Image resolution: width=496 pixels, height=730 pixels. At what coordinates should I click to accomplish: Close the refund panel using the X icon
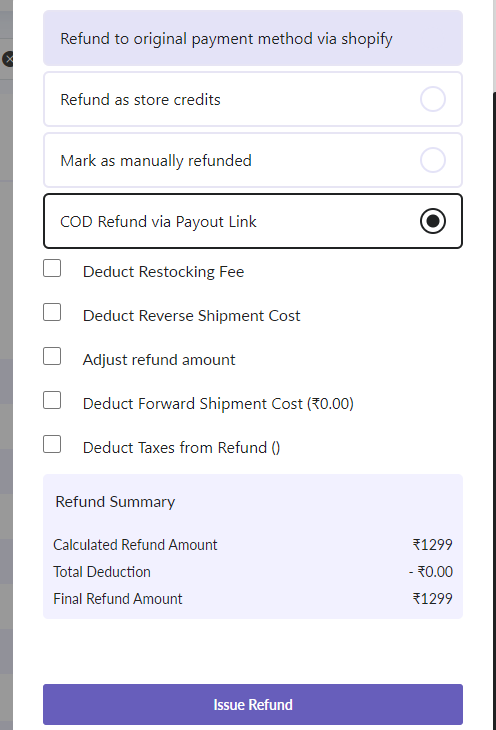(x=8, y=59)
